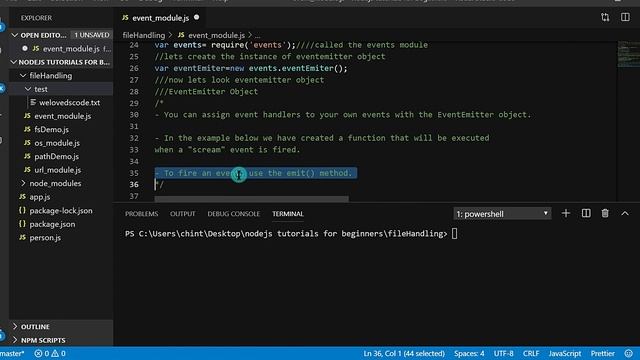This screenshot has height=360, width=640.
Task: Switch to the Problems tab
Action: [141, 213]
